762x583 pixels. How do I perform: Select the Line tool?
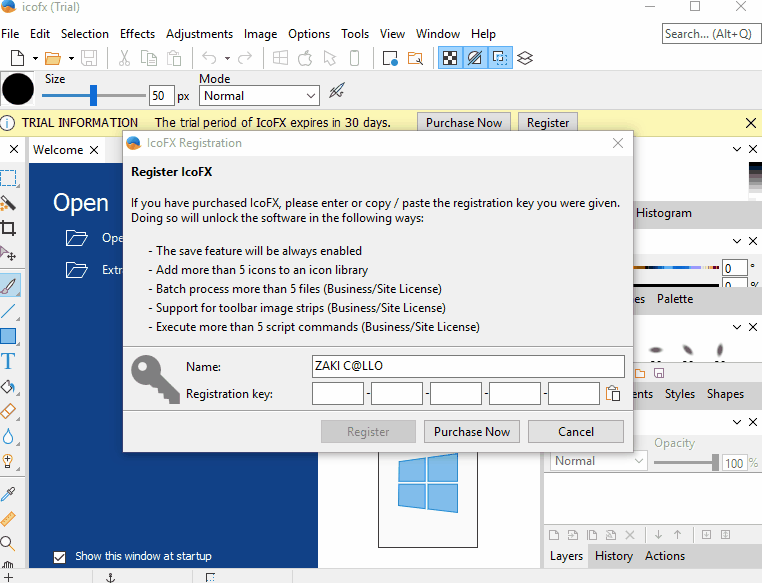[x=9, y=311]
